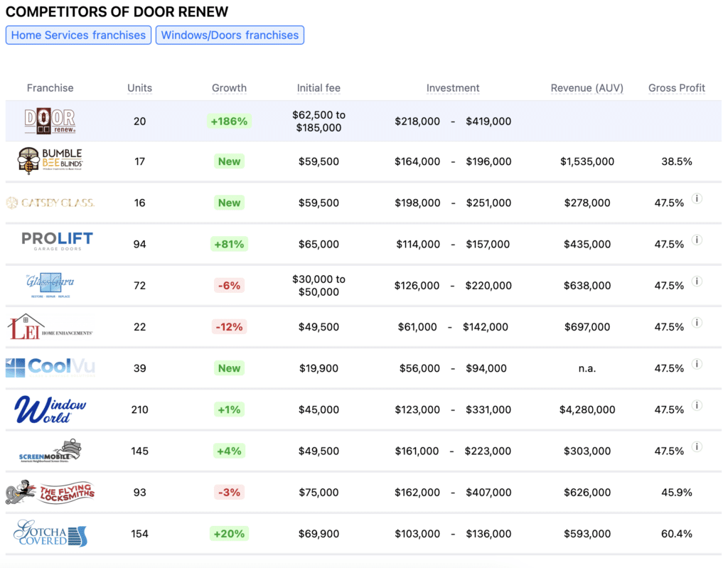Sort by Initial fee column header
Screen dimensions: 728x568
[318, 87]
